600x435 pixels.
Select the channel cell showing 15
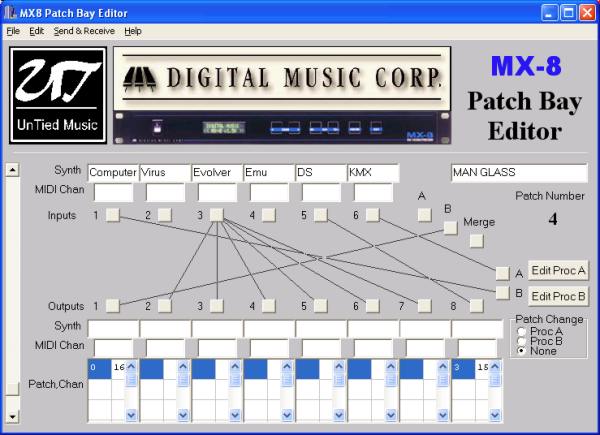point(483,369)
